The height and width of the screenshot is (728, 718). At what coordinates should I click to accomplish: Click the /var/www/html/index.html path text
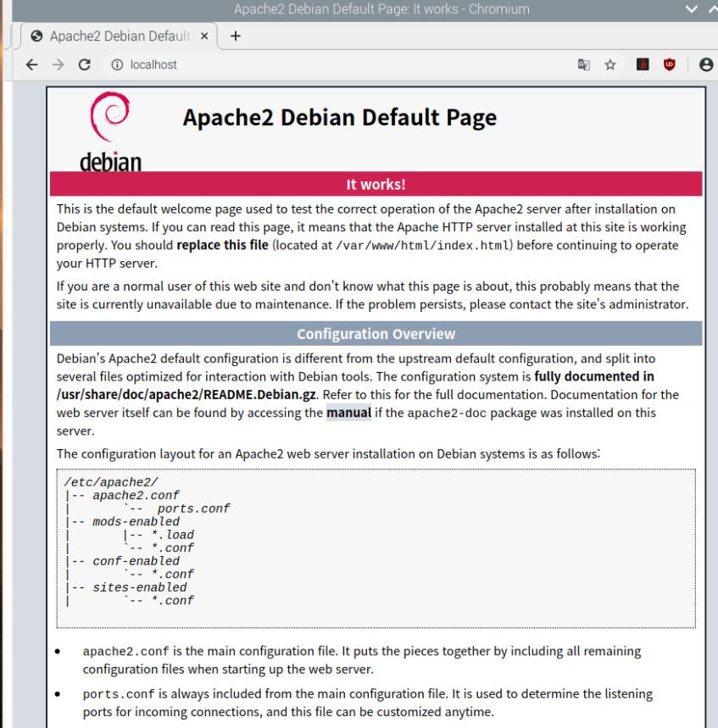pyautogui.click(x=423, y=245)
